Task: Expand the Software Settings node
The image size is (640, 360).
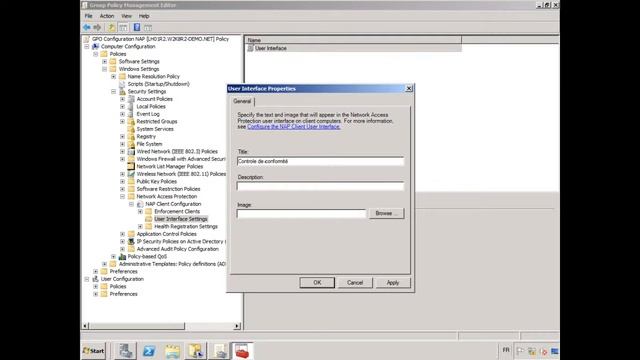Action: 104,62
